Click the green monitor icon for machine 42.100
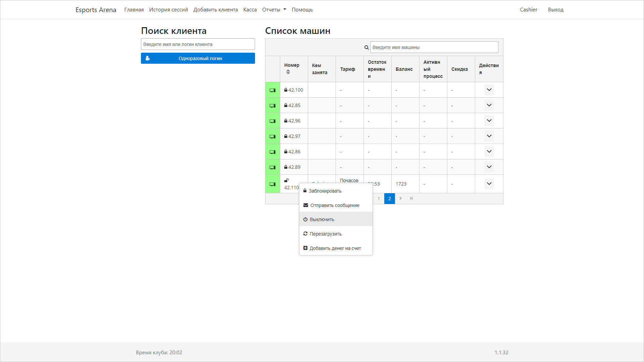Screen dimensions: 644x362 [x=273, y=90]
